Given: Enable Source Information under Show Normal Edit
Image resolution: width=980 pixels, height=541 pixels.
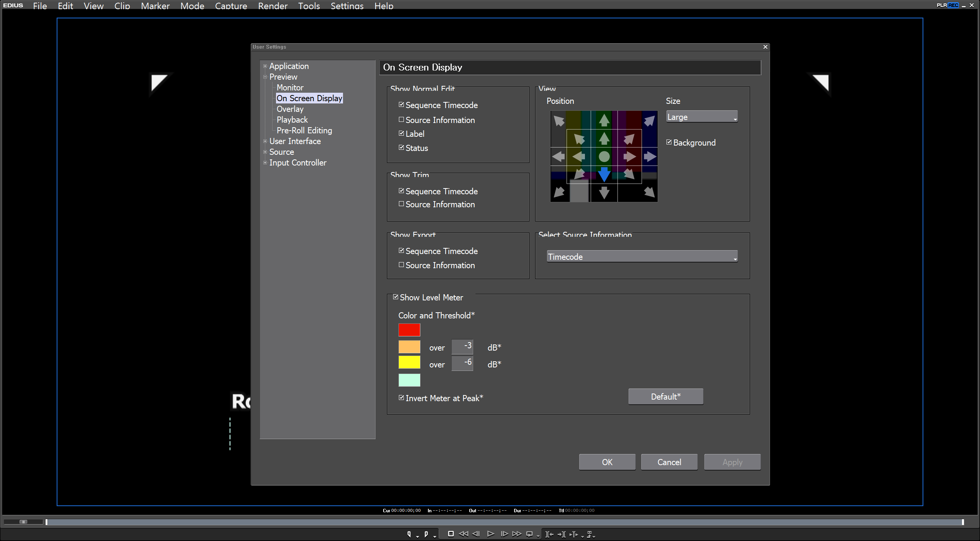Looking at the screenshot, I should click(401, 120).
